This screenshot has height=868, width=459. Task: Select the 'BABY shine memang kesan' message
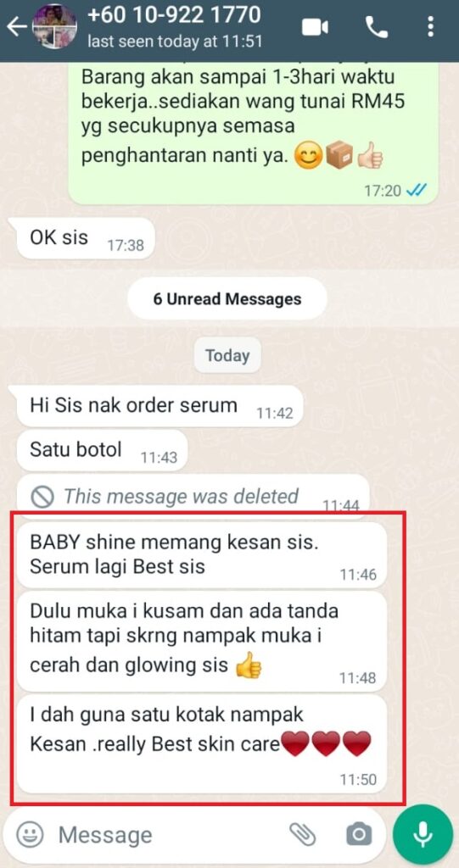202,555
